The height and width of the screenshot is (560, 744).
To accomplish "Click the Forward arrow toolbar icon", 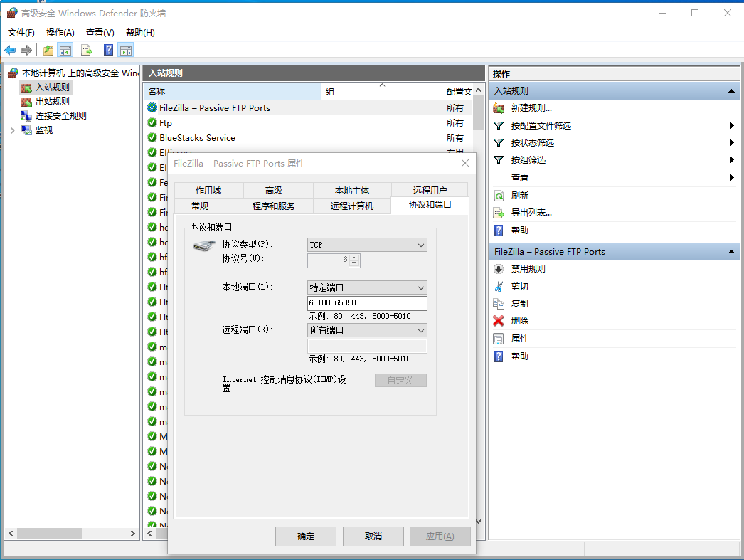I will tap(26, 50).
